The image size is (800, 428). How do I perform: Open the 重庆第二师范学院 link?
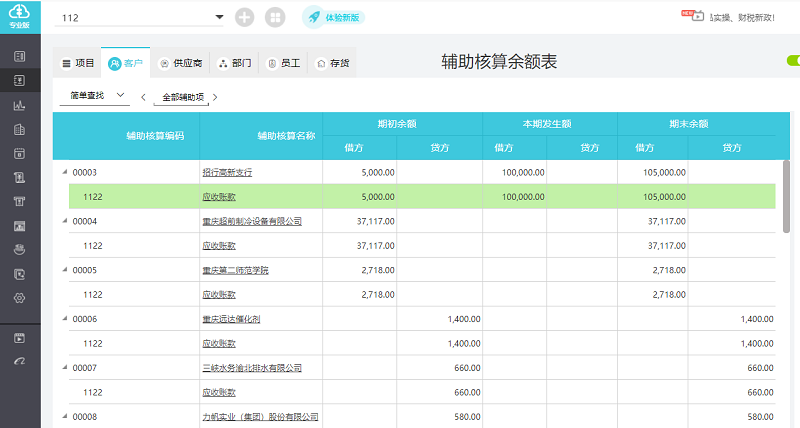click(235, 270)
